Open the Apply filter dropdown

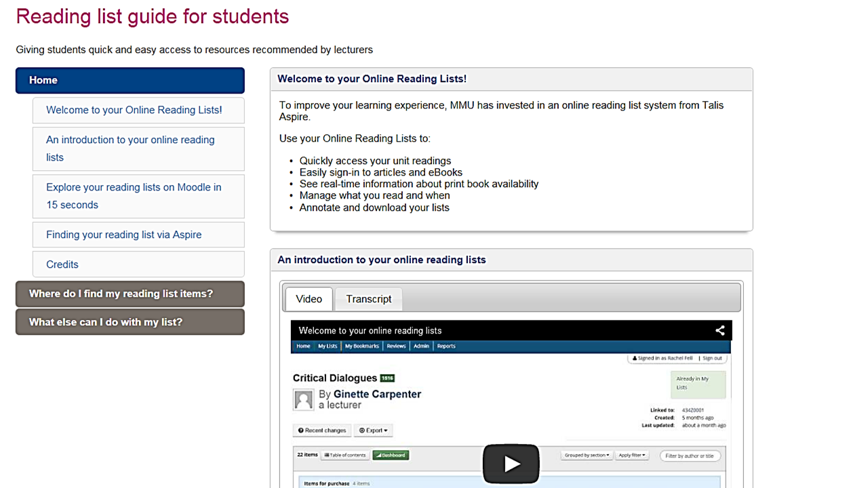coord(632,455)
